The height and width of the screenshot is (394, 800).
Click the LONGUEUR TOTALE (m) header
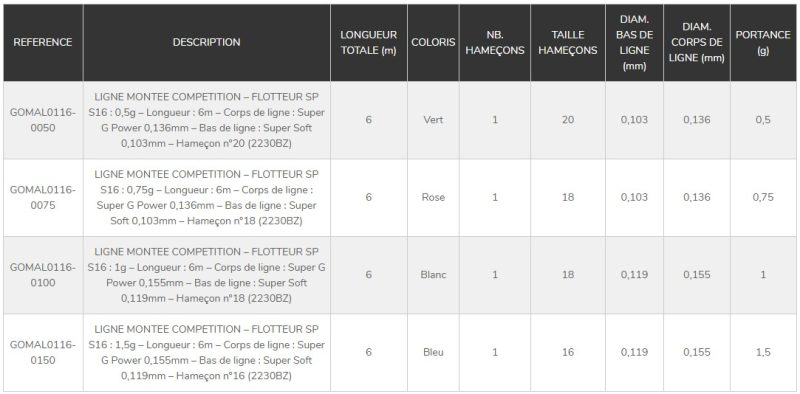coord(369,42)
